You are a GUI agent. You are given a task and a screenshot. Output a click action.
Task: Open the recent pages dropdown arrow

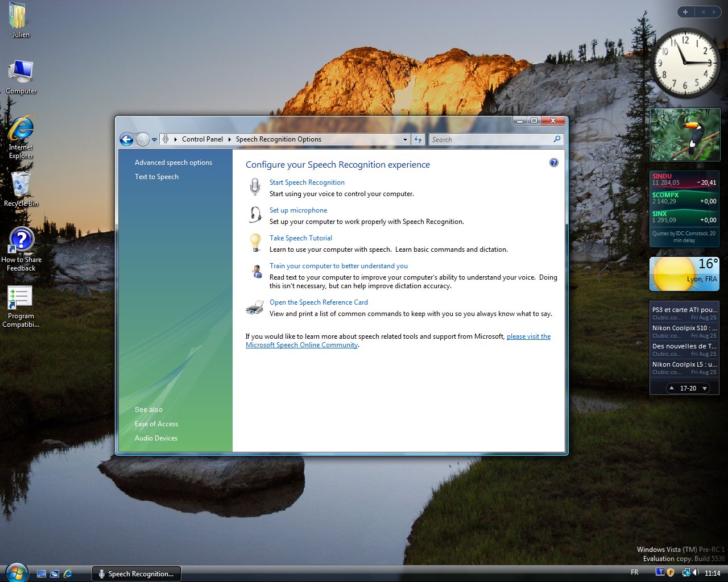(x=154, y=140)
